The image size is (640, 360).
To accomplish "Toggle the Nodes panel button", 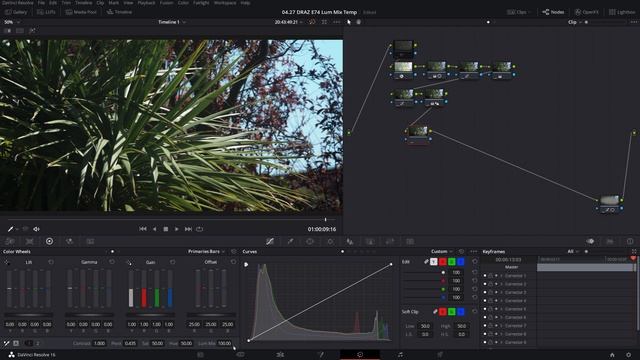I will [553, 12].
